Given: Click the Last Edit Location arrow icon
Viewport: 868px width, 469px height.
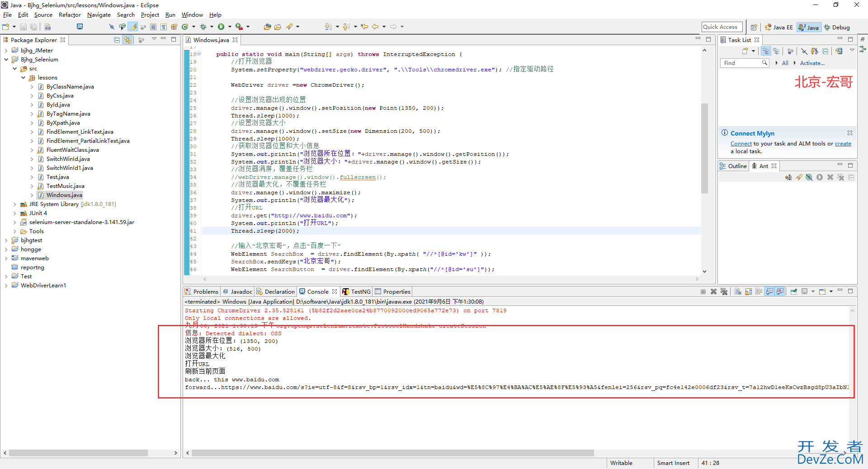Looking at the screenshot, I should tap(364, 27).
